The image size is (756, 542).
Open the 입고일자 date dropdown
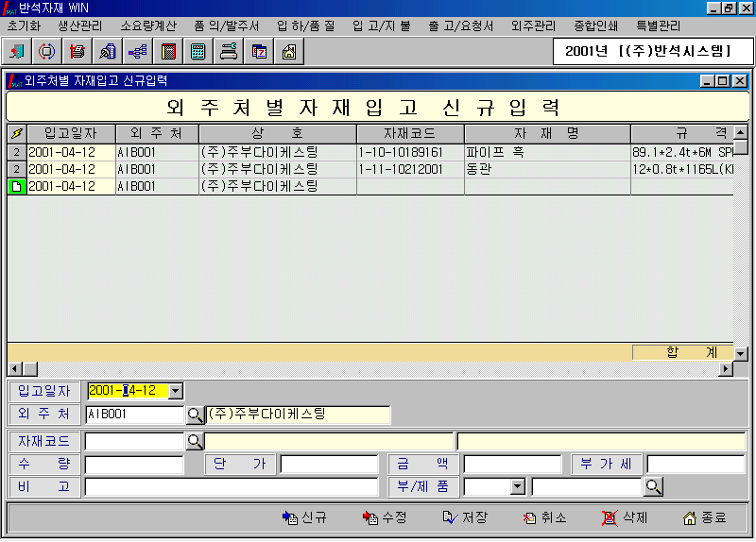(176, 391)
